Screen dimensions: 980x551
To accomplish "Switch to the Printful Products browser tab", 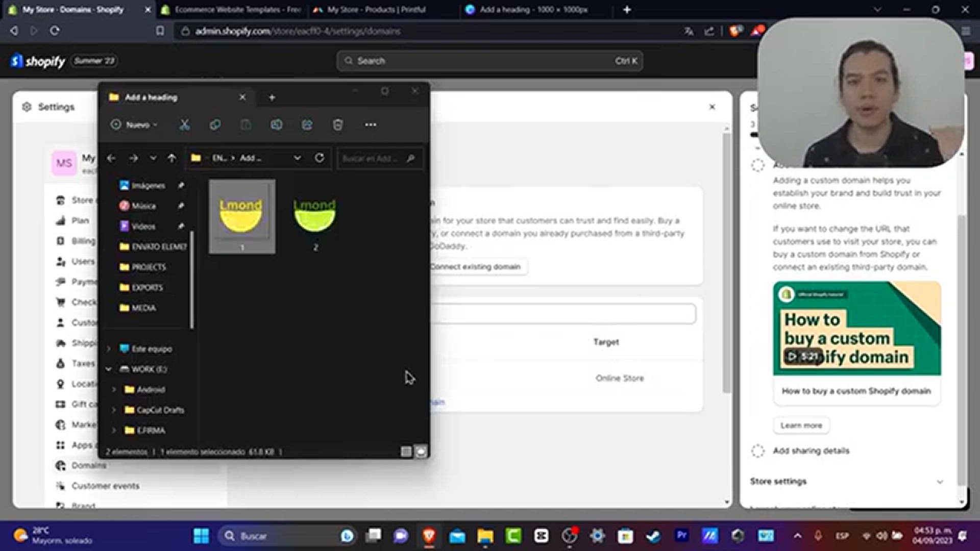I will [376, 9].
